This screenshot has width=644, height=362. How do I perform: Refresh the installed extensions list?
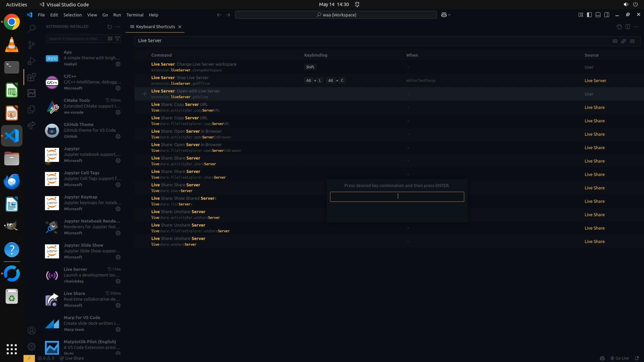coord(109,27)
